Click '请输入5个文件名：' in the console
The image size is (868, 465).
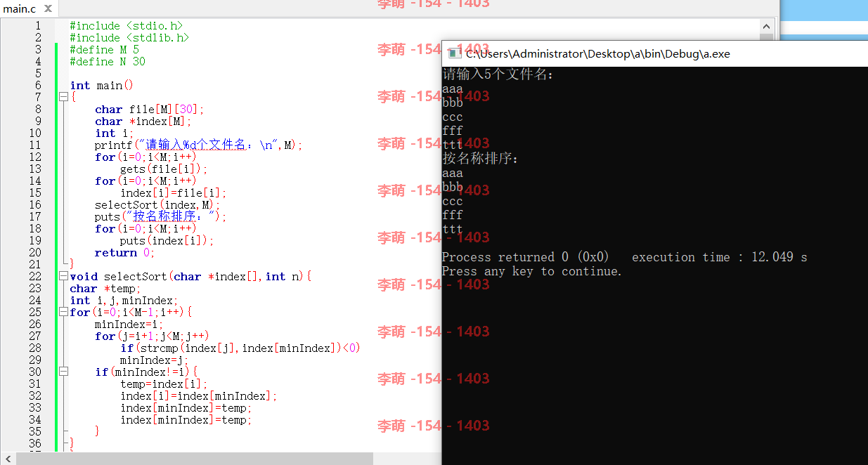point(498,74)
